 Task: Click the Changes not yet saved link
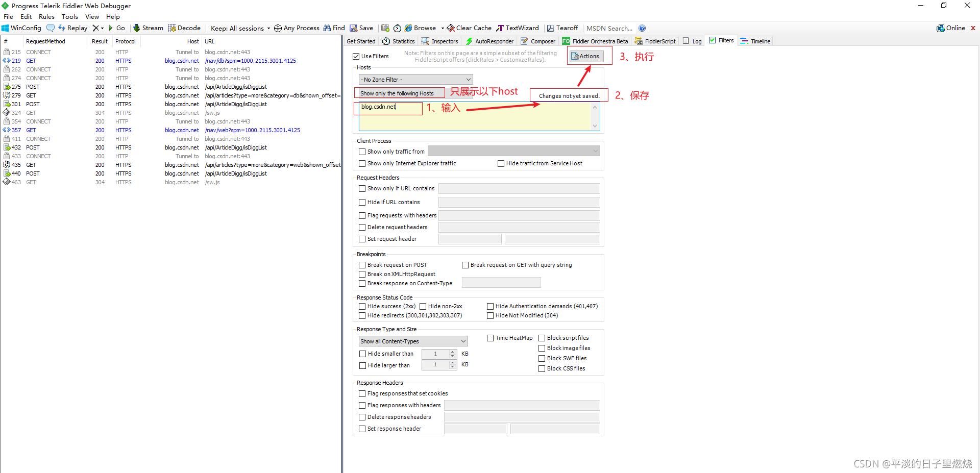569,95
